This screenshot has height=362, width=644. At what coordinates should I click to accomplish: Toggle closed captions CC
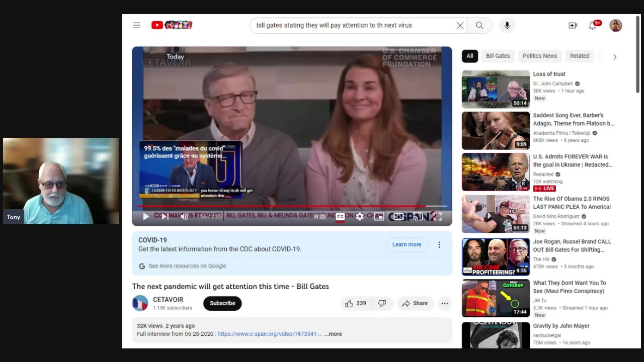point(340,216)
